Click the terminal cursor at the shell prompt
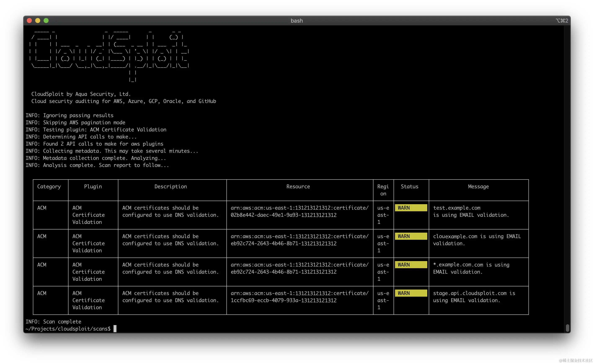The width and height of the screenshot is (594, 364). pyautogui.click(x=115, y=329)
